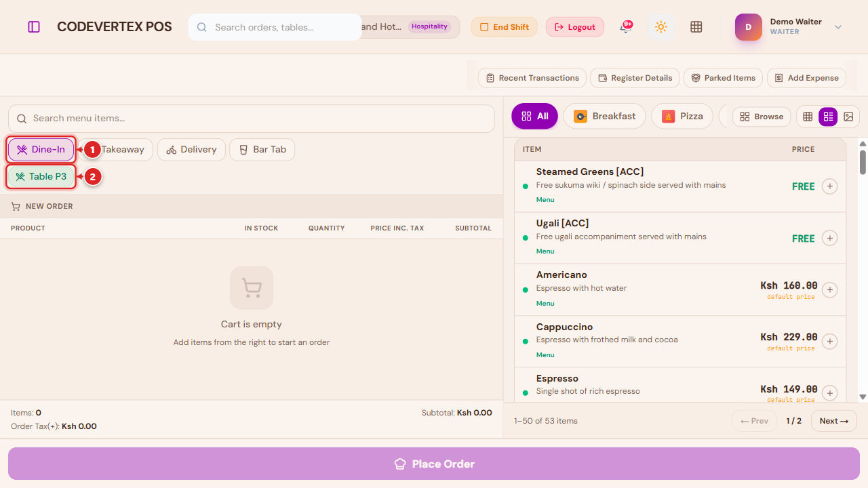
Task: Click End Shift
Action: [505, 27]
